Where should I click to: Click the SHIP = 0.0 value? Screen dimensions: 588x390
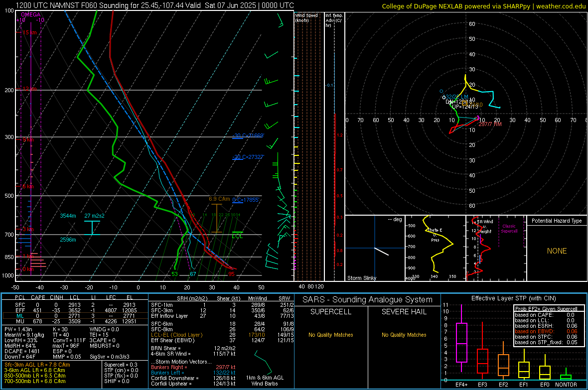[x=117, y=382]
